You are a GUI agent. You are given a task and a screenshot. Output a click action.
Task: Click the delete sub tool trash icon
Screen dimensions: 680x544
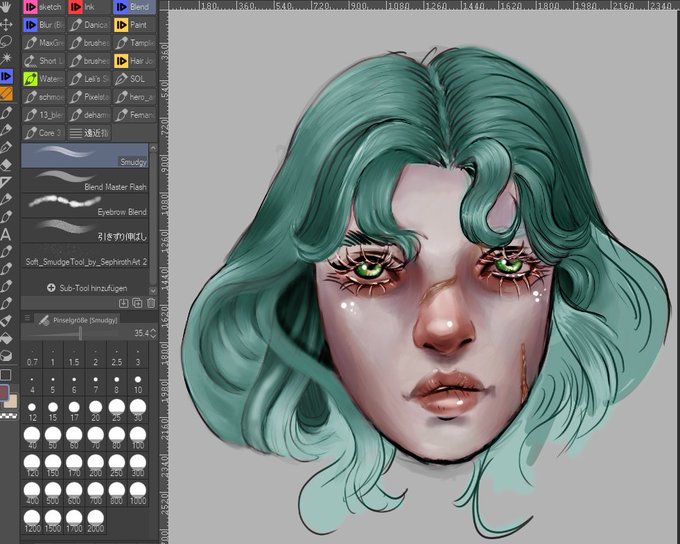click(x=150, y=303)
